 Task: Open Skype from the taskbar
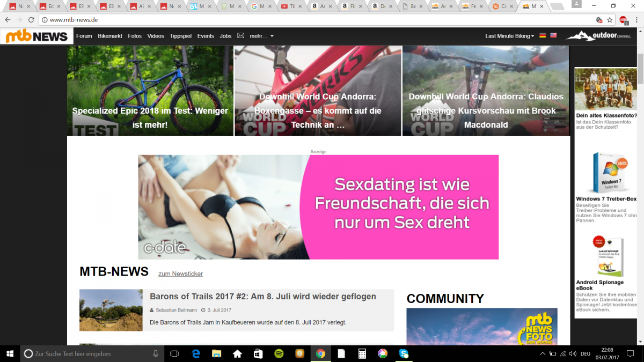pyautogui.click(x=404, y=353)
